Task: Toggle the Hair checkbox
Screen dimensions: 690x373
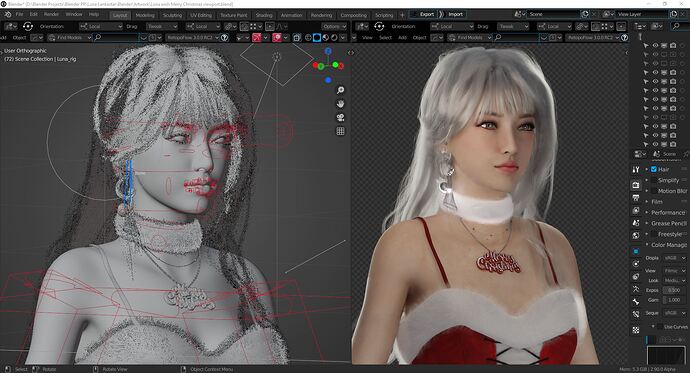Action: coord(654,169)
